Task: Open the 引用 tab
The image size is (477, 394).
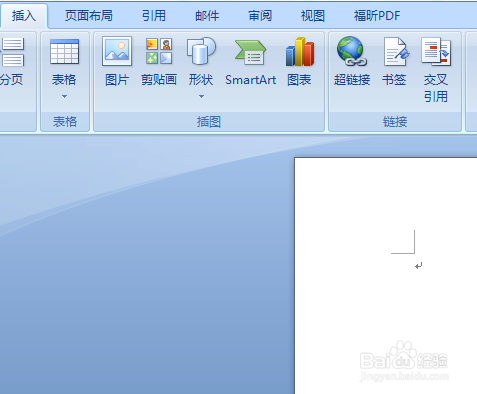Action: point(154,16)
